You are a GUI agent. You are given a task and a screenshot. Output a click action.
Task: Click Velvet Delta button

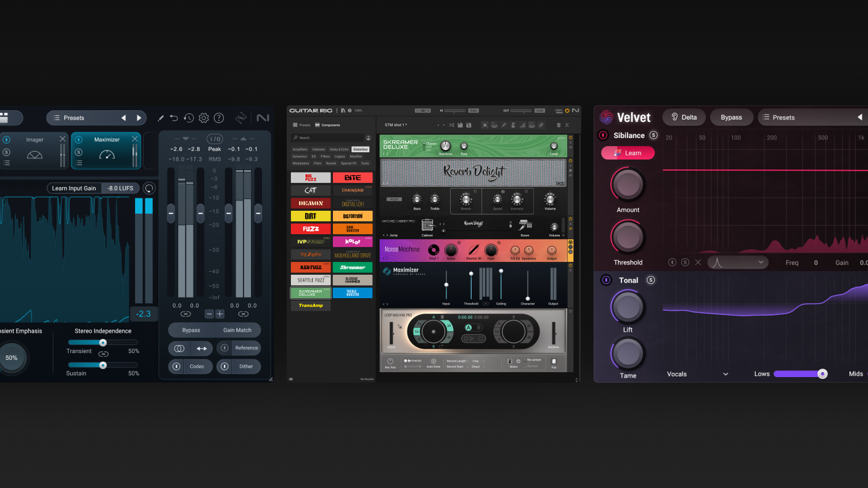click(684, 117)
